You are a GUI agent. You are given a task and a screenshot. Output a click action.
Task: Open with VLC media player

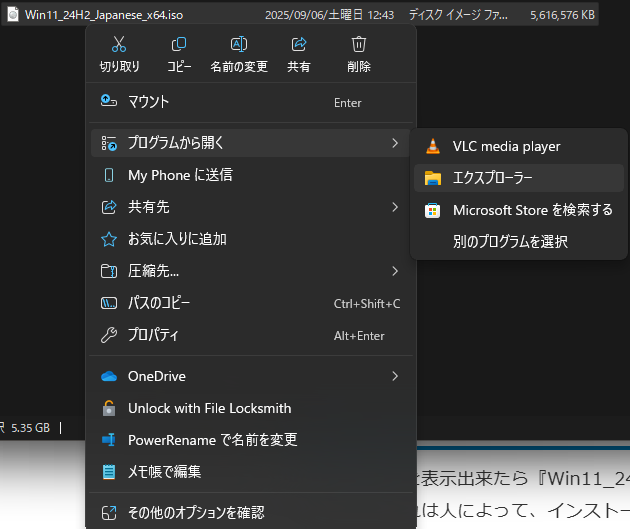coord(519,146)
